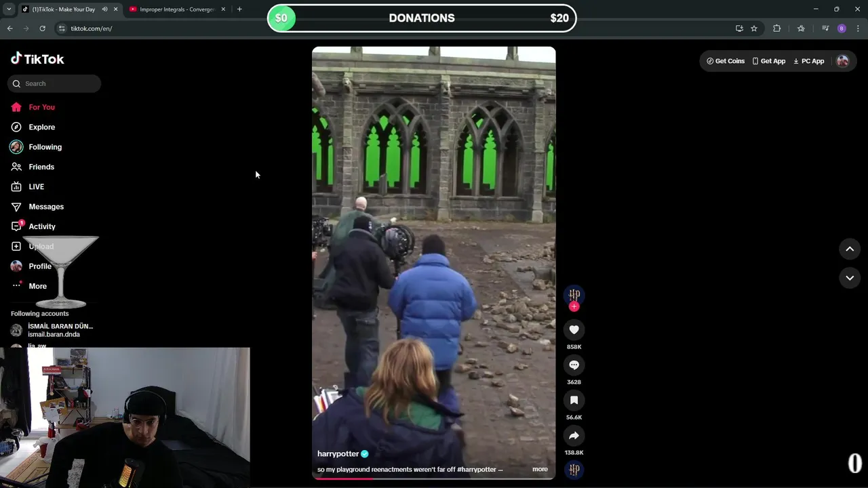Image resolution: width=868 pixels, height=488 pixels.
Task: Open a new browser tab
Action: click(239, 9)
